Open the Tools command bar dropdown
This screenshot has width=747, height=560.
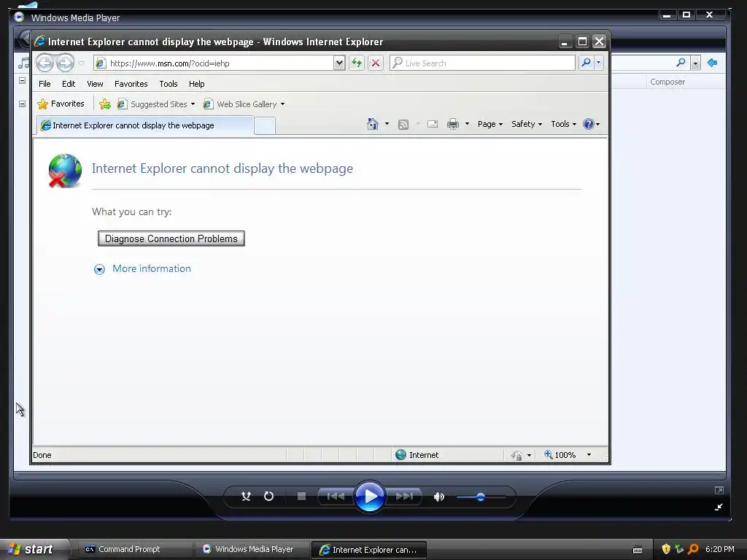[564, 124]
